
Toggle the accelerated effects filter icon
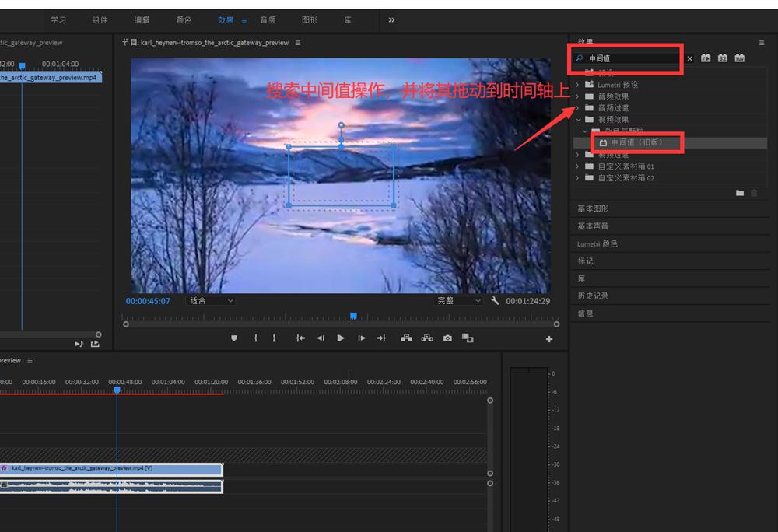pos(706,58)
